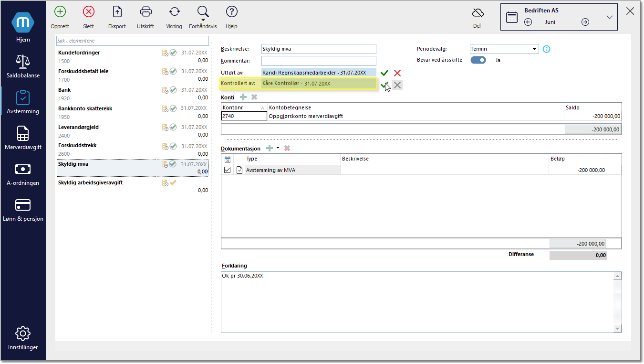The height and width of the screenshot is (364, 644).
Task: Select Avstemming in the sidebar
Action: click(23, 102)
